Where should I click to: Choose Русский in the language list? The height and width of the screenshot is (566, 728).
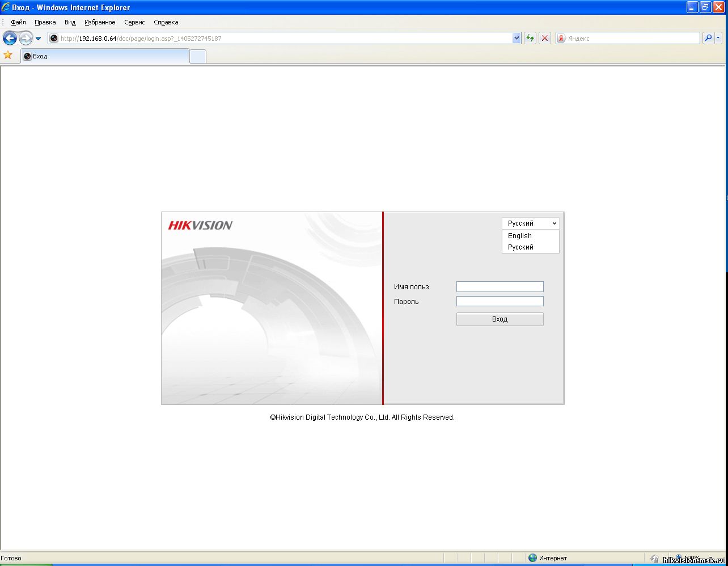point(531,247)
